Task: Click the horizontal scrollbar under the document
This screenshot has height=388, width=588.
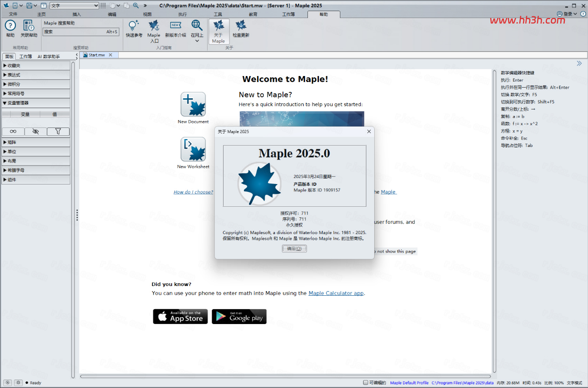Action: pos(285,376)
